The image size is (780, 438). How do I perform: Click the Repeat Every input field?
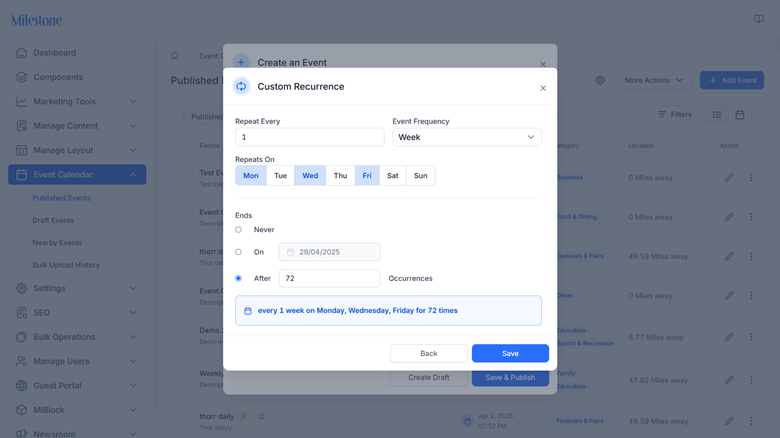309,137
